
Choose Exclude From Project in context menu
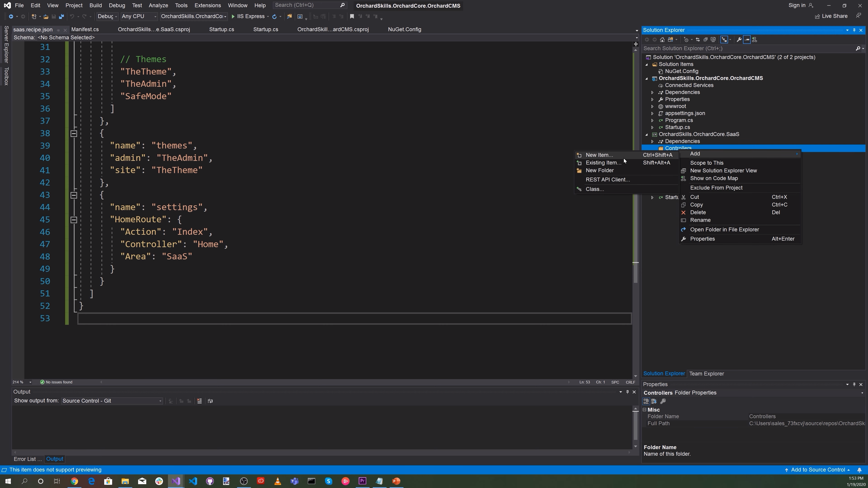click(740, 188)
